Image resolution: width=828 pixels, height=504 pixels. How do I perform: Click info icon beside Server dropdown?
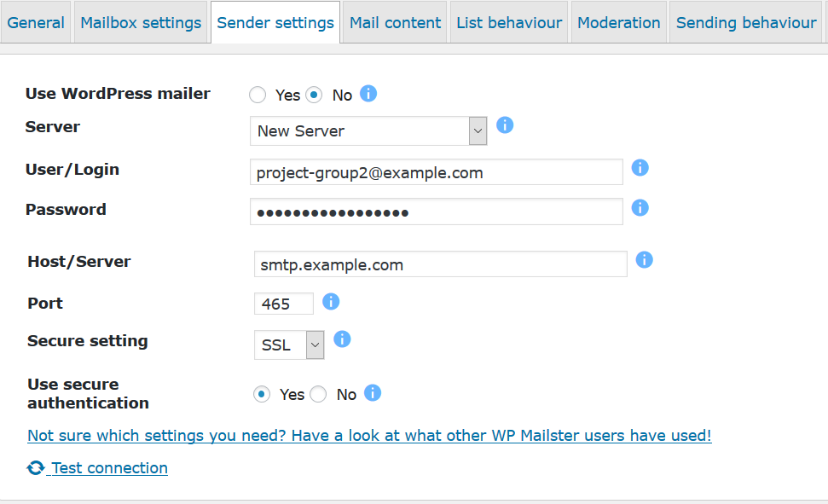[x=505, y=125]
